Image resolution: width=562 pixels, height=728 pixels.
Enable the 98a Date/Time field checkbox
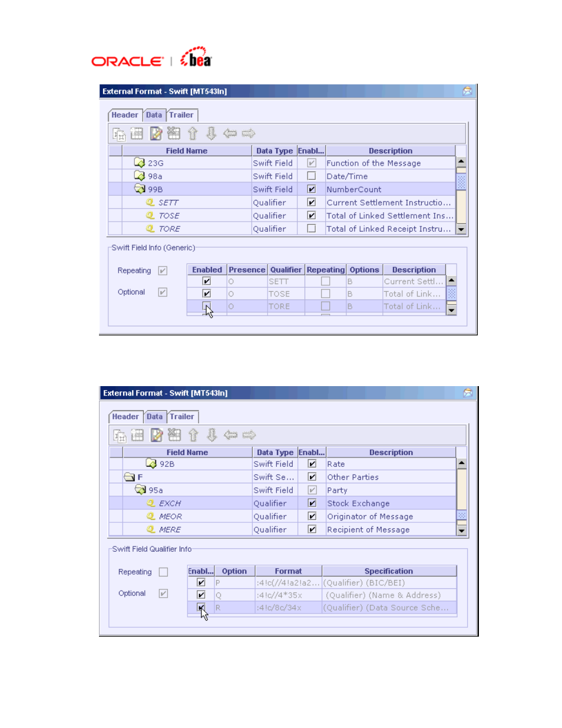[312, 176]
